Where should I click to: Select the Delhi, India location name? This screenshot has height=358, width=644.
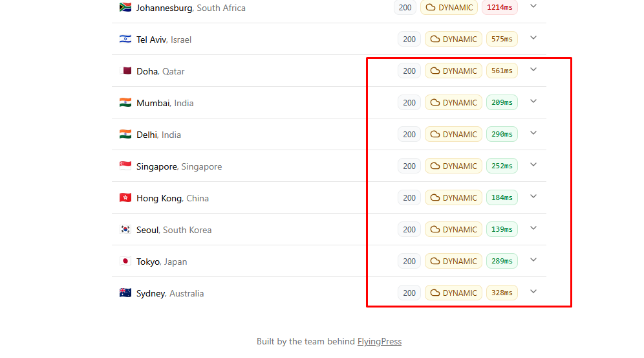coord(158,135)
